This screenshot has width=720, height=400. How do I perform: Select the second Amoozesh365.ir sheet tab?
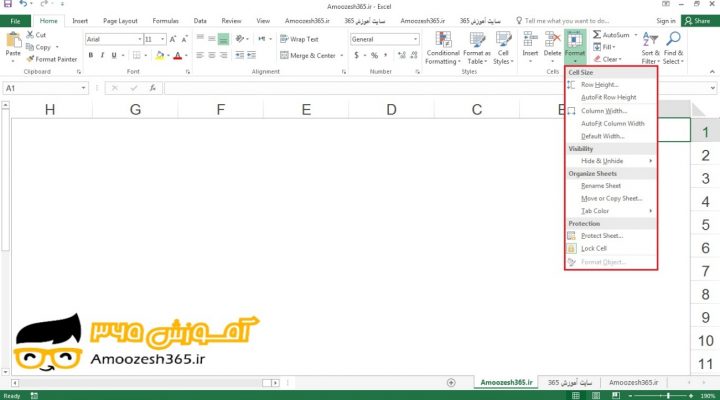click(x=633, y=383)
